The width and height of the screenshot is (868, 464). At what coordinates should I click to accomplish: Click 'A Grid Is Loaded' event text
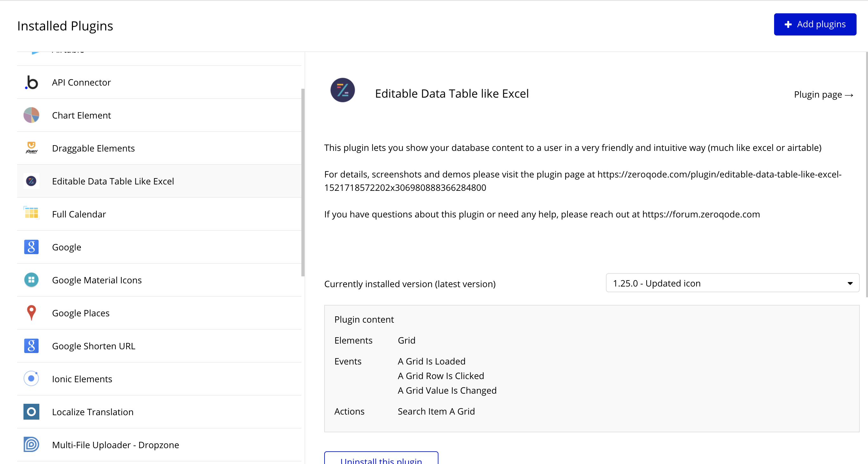coord(431,361)
